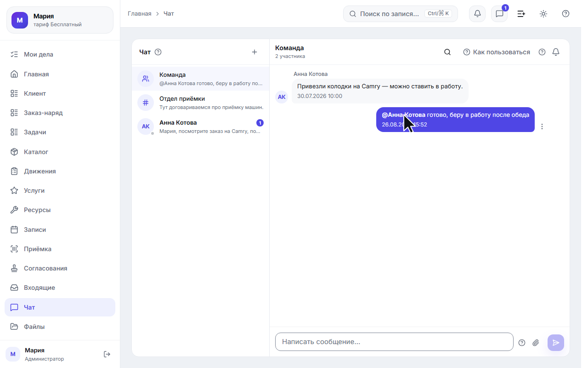Image resolution: width=588 pixels, height=368 pixels.
Task: Click 'Чат' breadcrumb item
Action: 169,14
